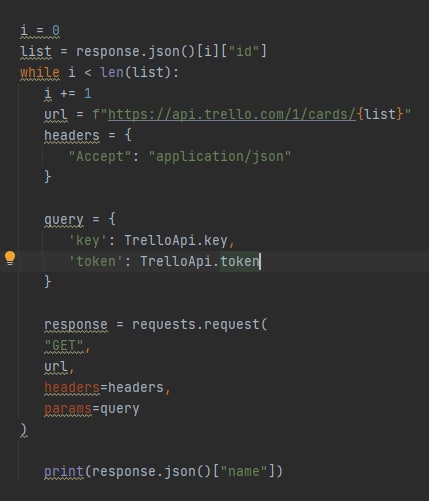Click the yellow lightbulb quick-fix icon
429x501 pixels.
tap(10, 258)
